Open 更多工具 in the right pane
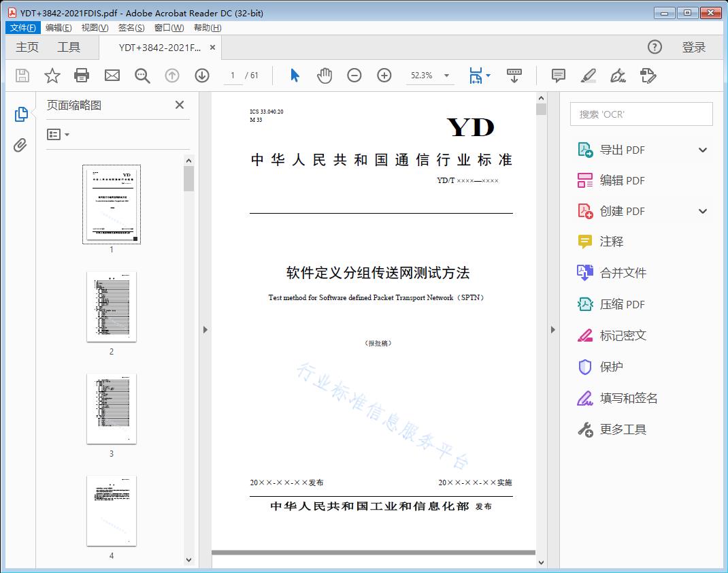Screen dimensions: 728x573 [x=625, y=429]
